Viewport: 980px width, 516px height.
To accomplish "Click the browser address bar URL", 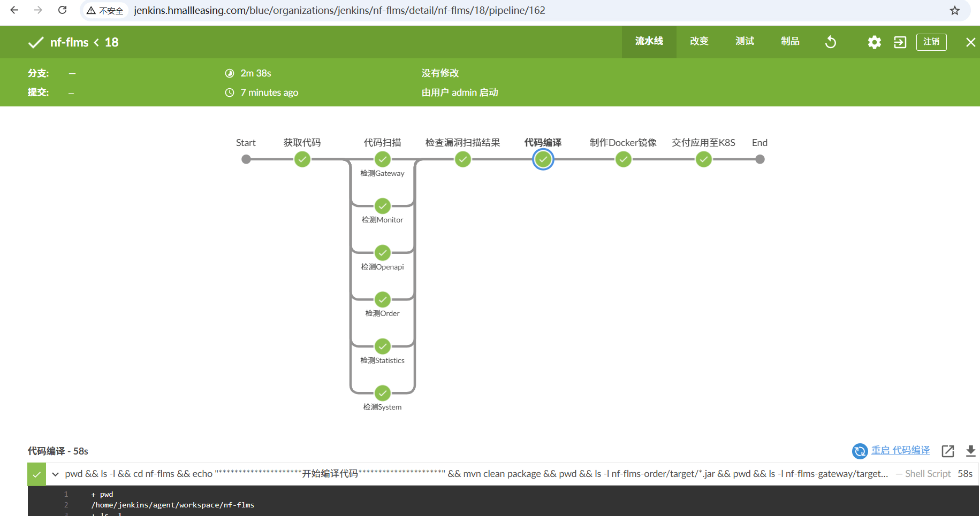I will tap(339, 11).
